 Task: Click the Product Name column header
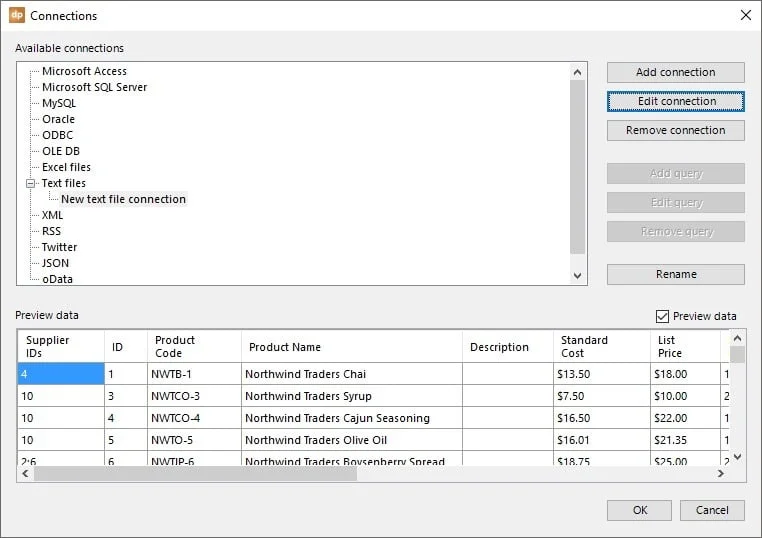click(x=352, y=347)
